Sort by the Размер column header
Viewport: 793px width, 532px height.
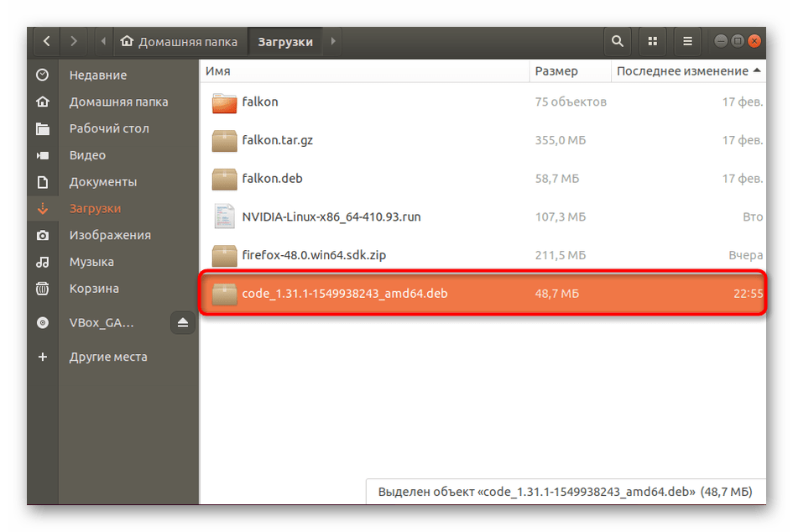pos(570,71)
